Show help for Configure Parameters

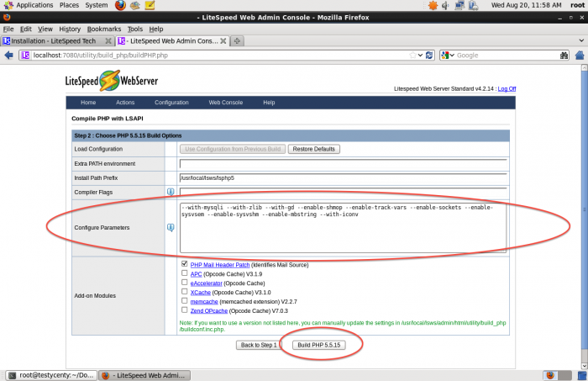click(x=171, y=227)
